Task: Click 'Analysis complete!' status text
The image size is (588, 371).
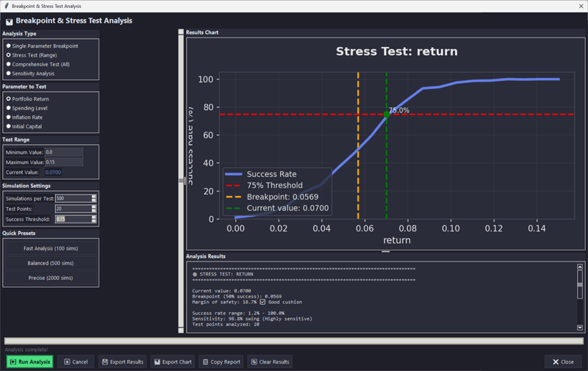Action: [x=26, y=350]
